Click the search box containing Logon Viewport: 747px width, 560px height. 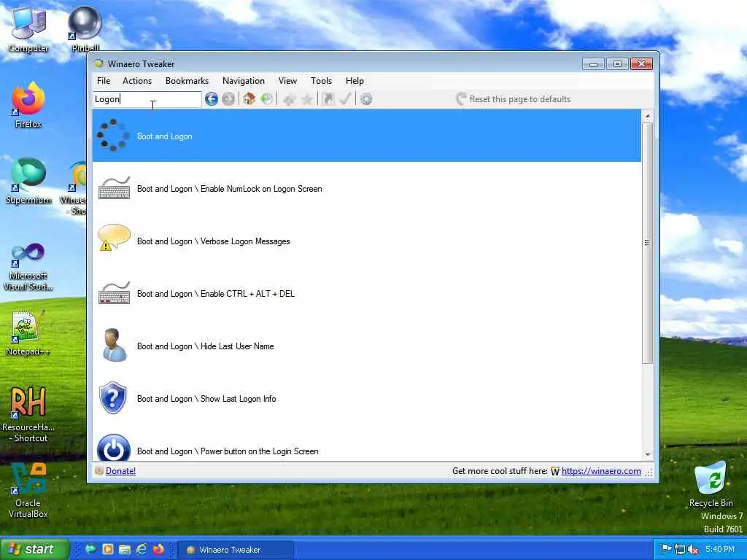pyautogui.click(x=147, y=99)
